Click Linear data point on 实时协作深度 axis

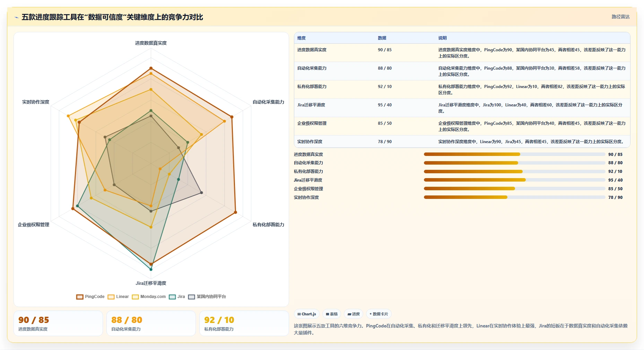pos(68,116)
